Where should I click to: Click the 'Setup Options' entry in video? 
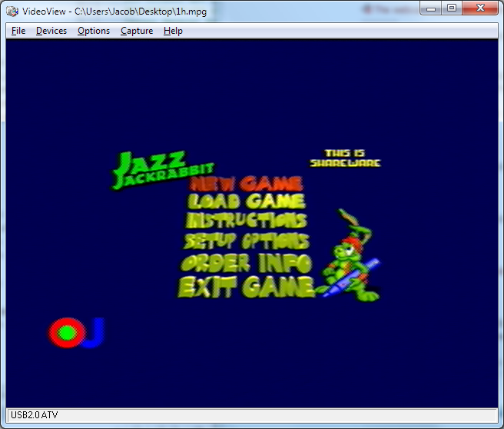point(247,241)
